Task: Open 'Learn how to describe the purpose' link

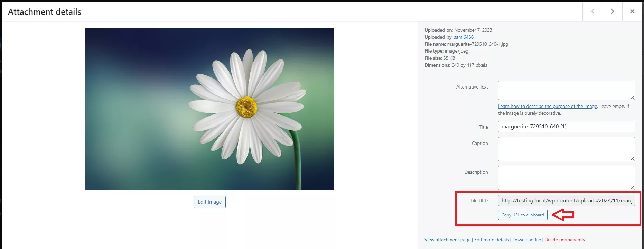Action: (548, 106)
